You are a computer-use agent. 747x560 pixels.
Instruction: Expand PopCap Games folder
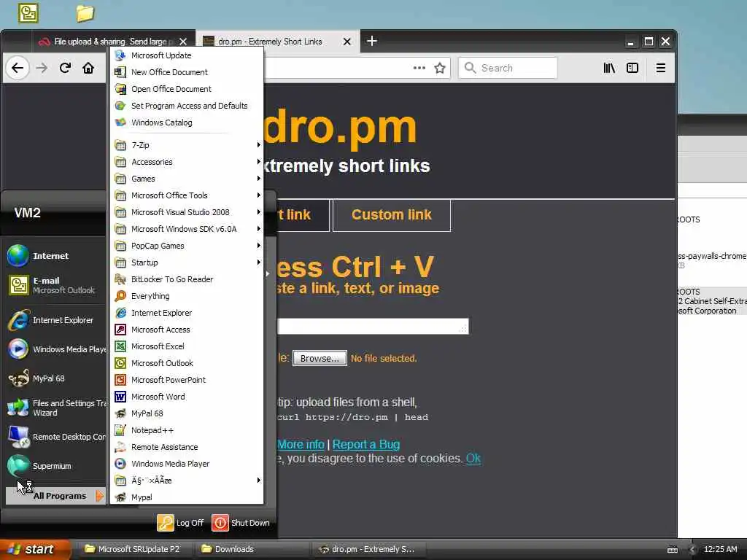point(187,246)
